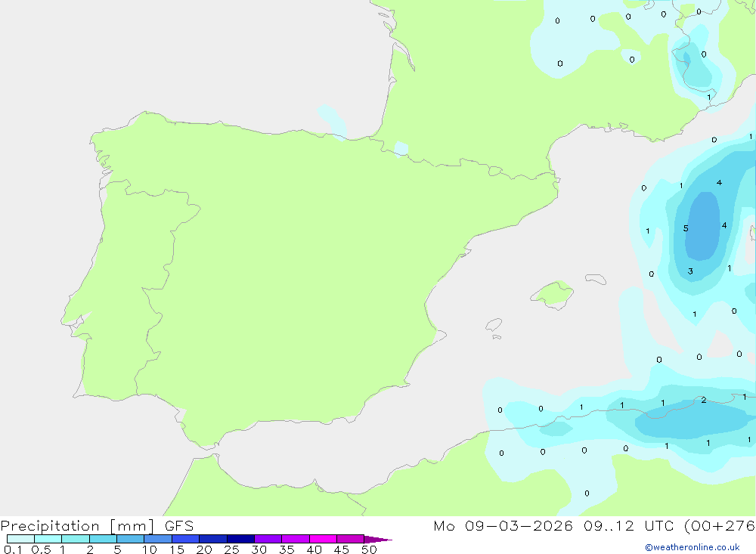Screen dimensions: 756x554
Task: Click the '3' precipitation value on the map
Action: coord(690,271)
